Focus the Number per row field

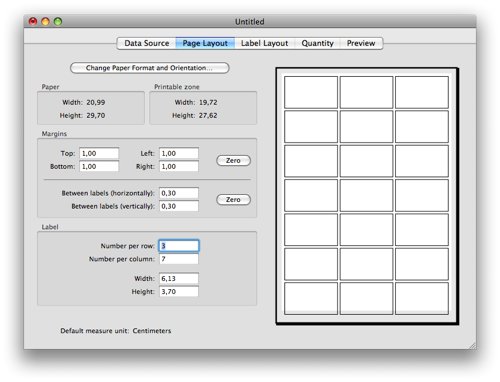pos(179,246)
